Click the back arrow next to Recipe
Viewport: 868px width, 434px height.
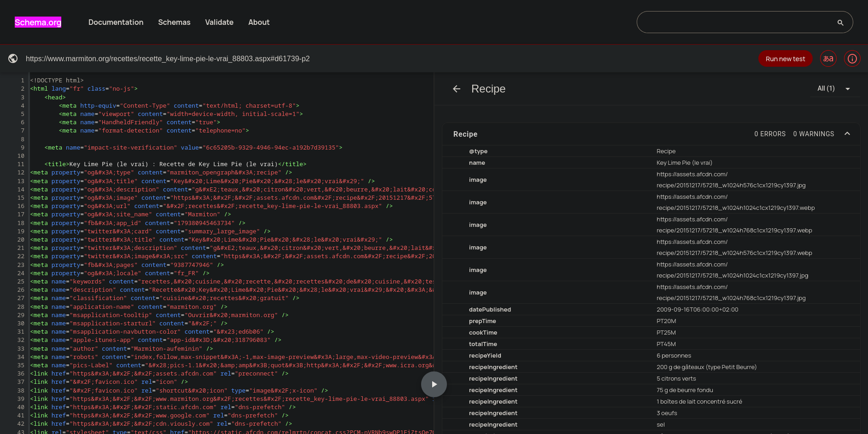(x=457, y=89)
